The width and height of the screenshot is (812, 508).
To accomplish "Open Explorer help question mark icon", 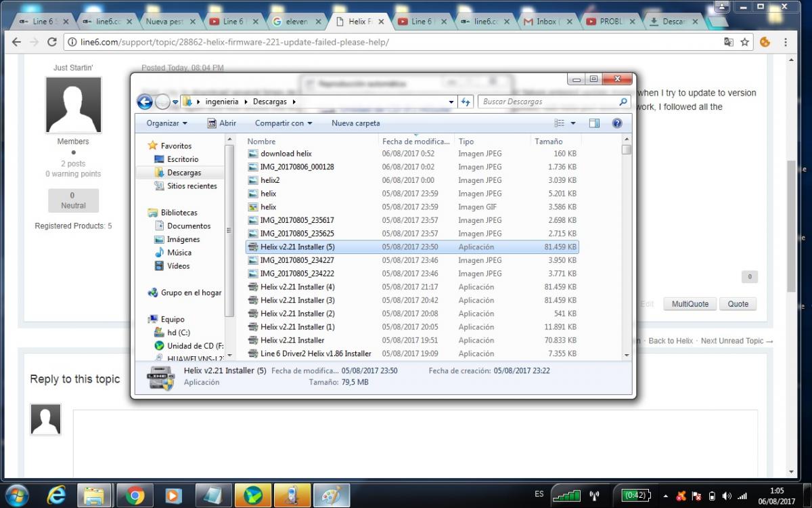I will point(617,123).
